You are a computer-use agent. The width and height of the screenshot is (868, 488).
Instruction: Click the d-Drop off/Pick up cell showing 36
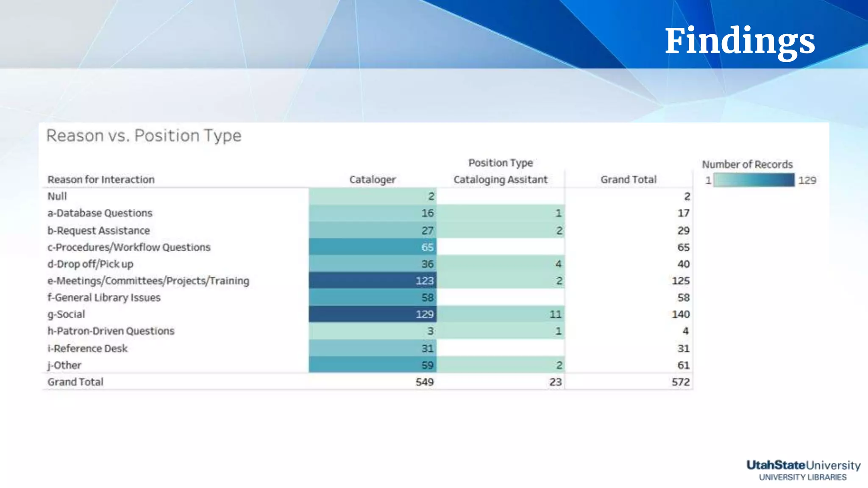pos(373,264)
